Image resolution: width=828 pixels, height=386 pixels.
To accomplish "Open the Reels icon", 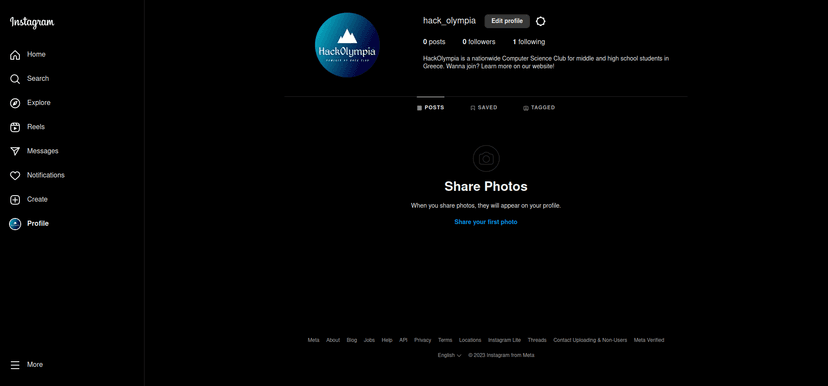I will coord(15,127).
